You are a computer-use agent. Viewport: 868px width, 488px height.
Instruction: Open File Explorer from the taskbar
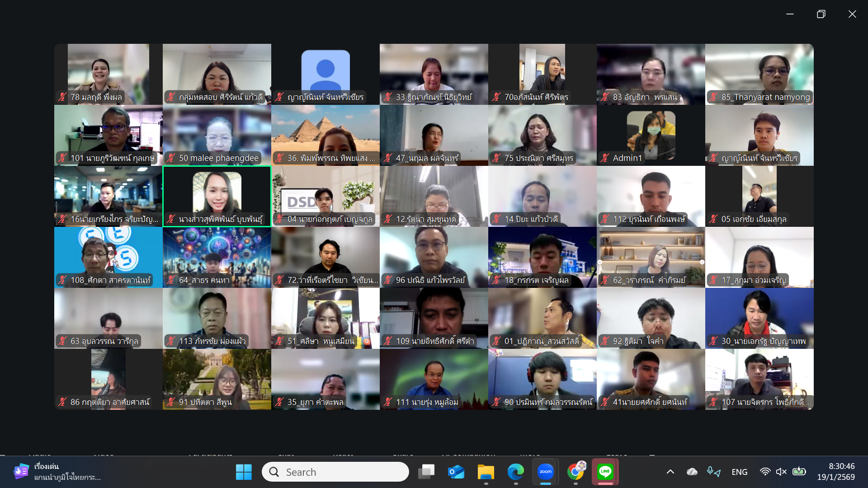(x=486, y=472)
